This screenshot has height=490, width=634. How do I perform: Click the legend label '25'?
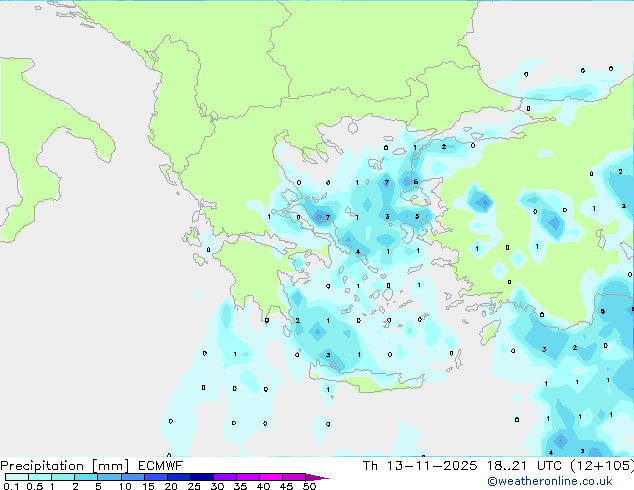[x=194, y=486]
